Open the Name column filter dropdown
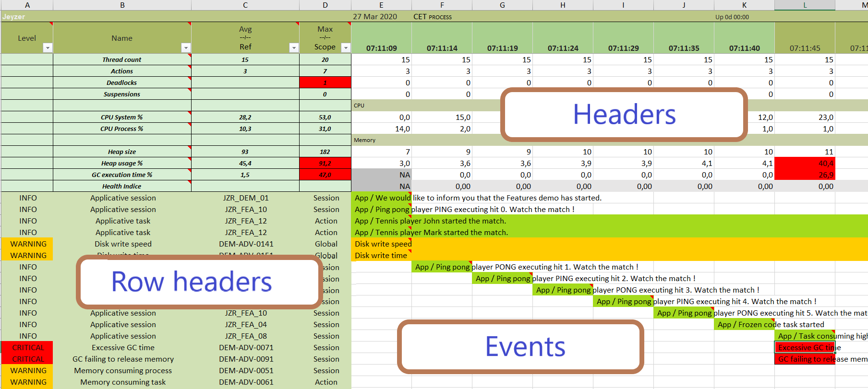 pyautogui.click(x=185, y=48)
